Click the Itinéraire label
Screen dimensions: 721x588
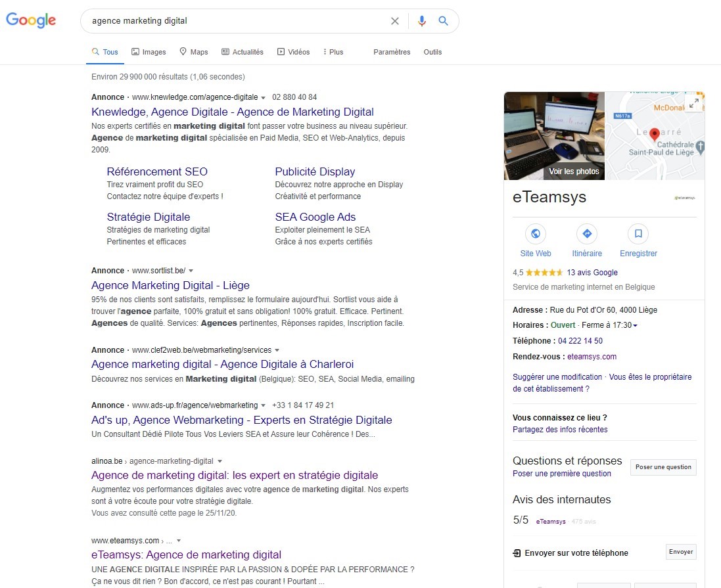pos(587,254)
